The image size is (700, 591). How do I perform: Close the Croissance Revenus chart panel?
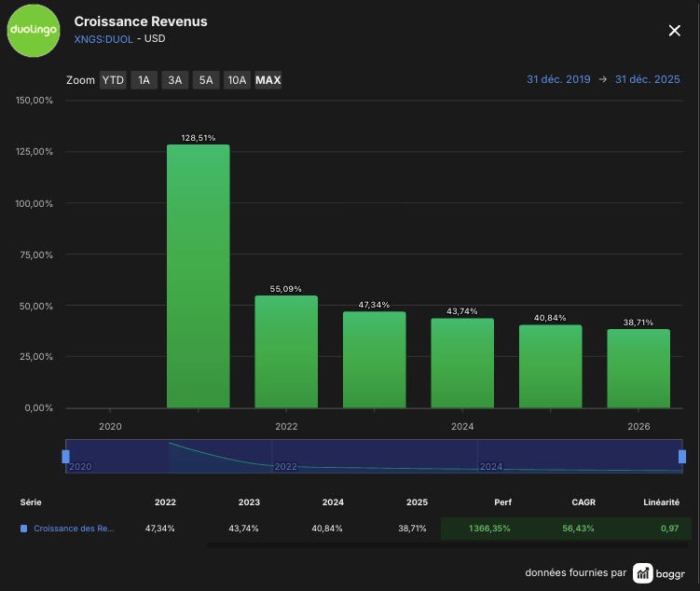click(674, 31)
